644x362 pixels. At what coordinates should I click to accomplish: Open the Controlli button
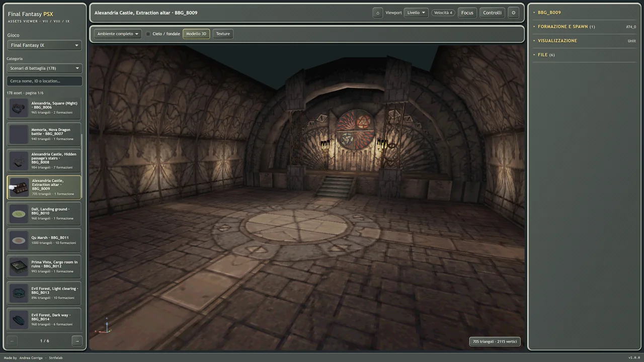(x=492, y=13)
